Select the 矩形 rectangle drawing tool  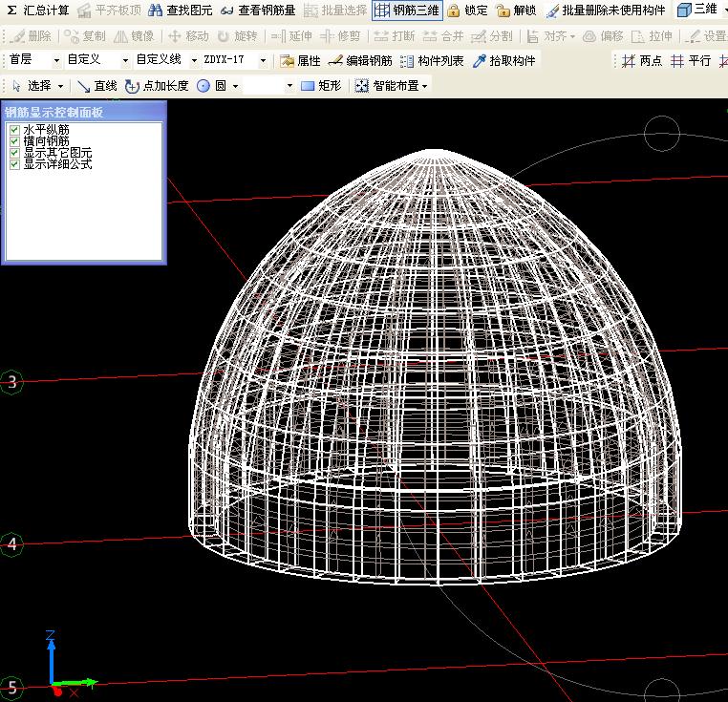pos(320,86)
